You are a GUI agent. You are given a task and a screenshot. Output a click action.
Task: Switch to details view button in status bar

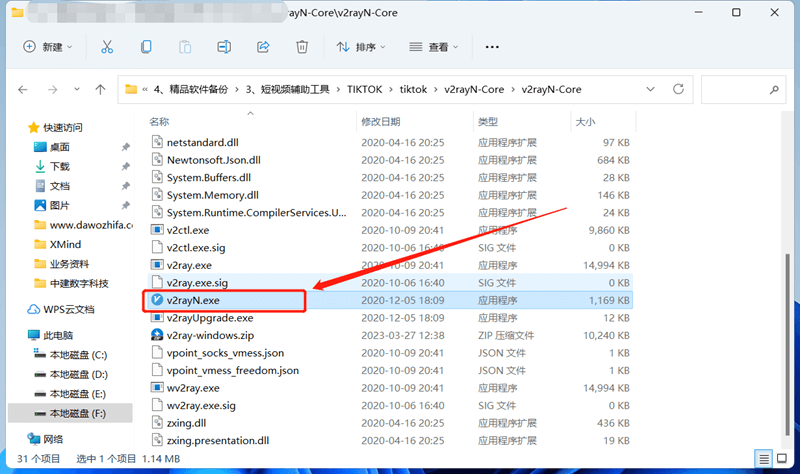pyautogui.click(x=763, y=459)
